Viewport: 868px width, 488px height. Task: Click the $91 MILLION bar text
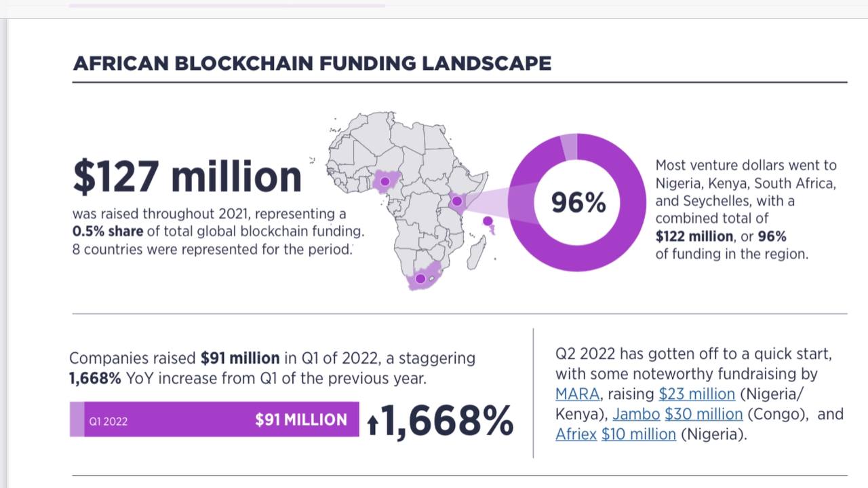pos(300,420)
